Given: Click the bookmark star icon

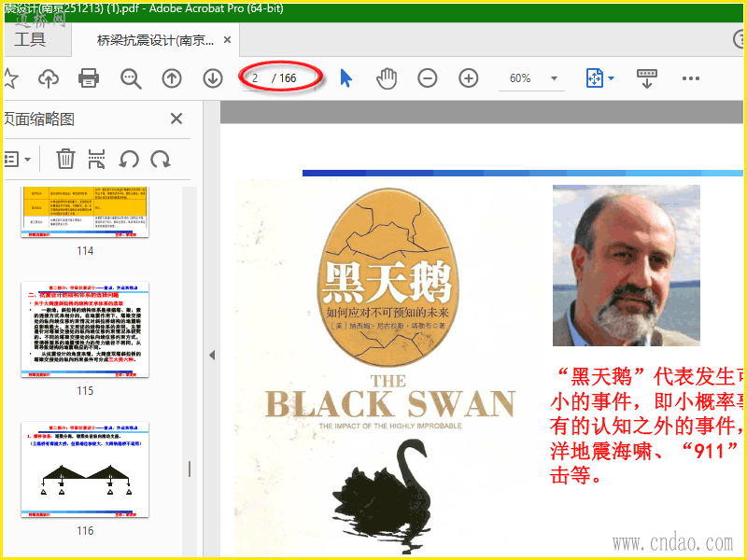Looking at the screenshot, I should tap(10, 78).
